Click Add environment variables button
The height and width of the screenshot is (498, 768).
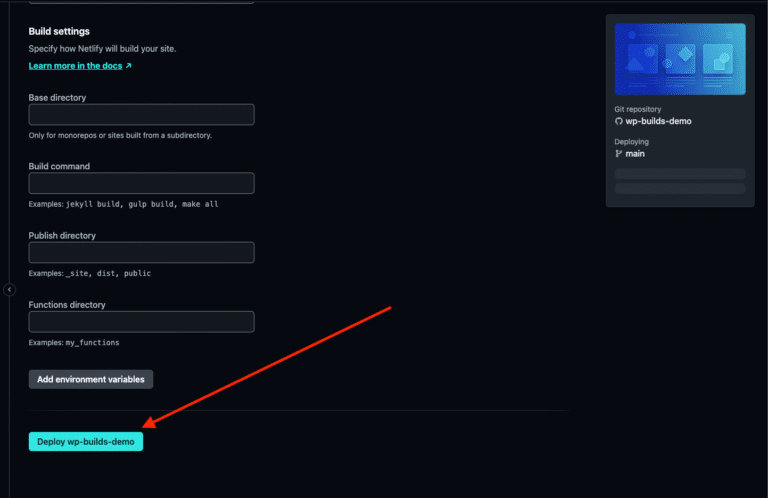click(x=91, y=379)
